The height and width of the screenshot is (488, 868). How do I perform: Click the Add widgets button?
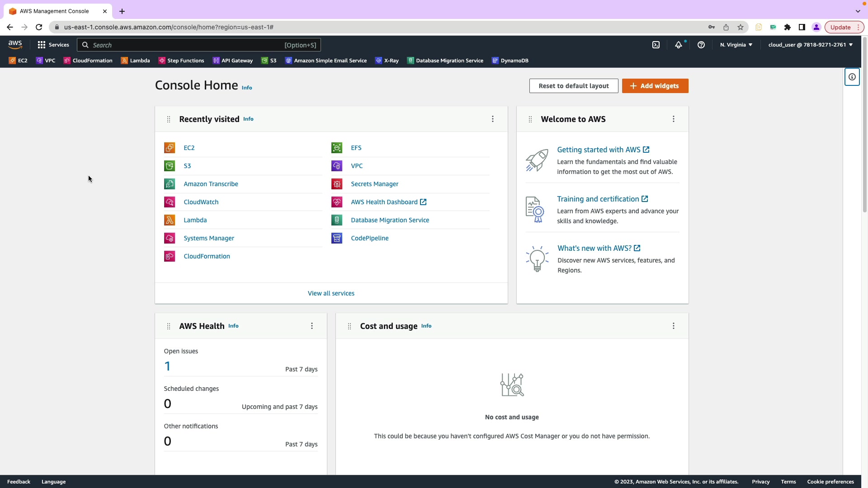click(x=655, y=86)
